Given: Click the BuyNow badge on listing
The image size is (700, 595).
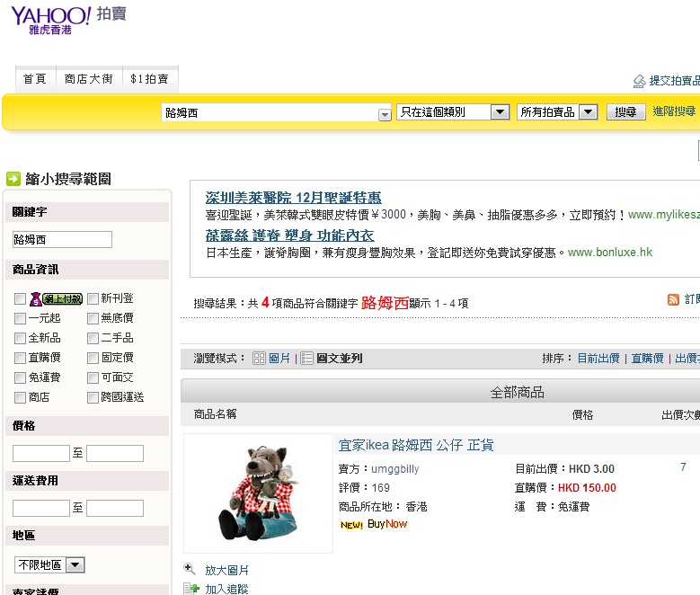Looking at the screenshot, I should [x=386, y=524].
